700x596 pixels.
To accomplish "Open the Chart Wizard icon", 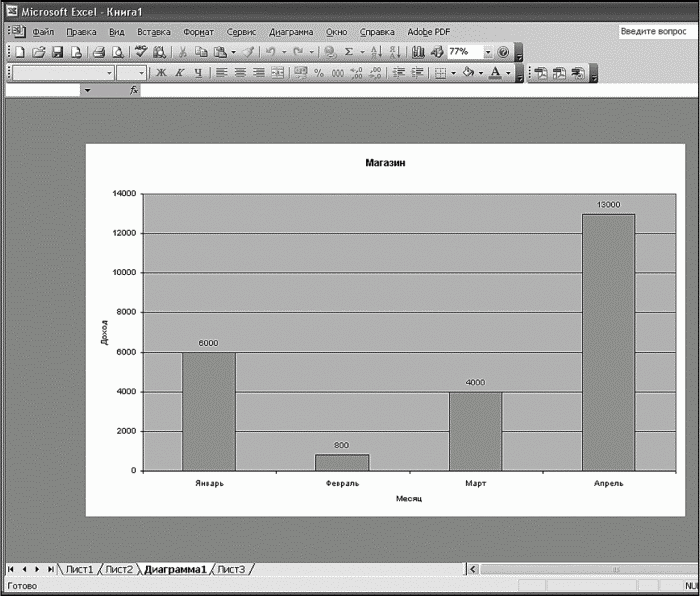I will (418, 52).
